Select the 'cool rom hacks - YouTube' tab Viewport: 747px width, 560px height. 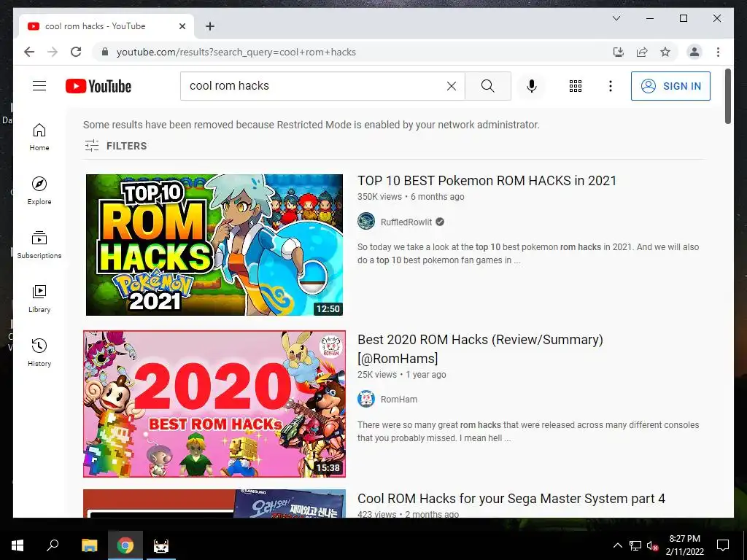point(107,26)
